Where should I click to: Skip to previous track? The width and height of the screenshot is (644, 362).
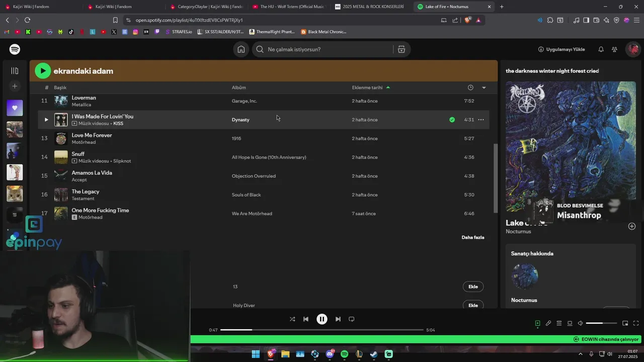pyautogui.click(x=306, y=319)
